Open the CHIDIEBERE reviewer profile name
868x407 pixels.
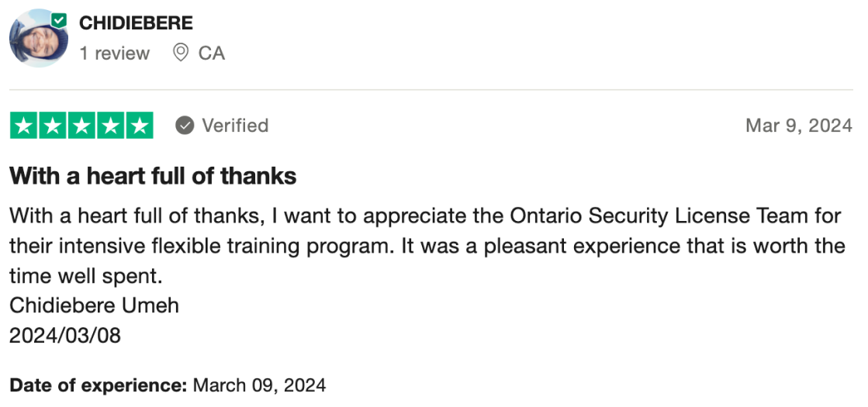tap(136, 23)
